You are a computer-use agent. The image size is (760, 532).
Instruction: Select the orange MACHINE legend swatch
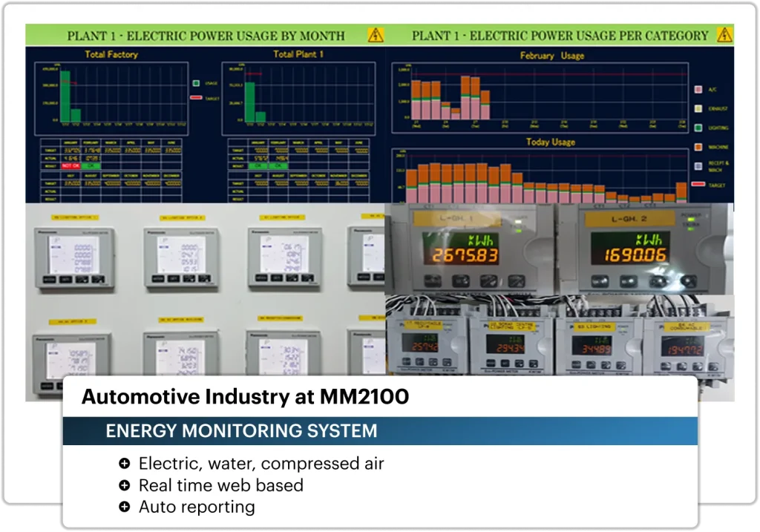(698, 147)
